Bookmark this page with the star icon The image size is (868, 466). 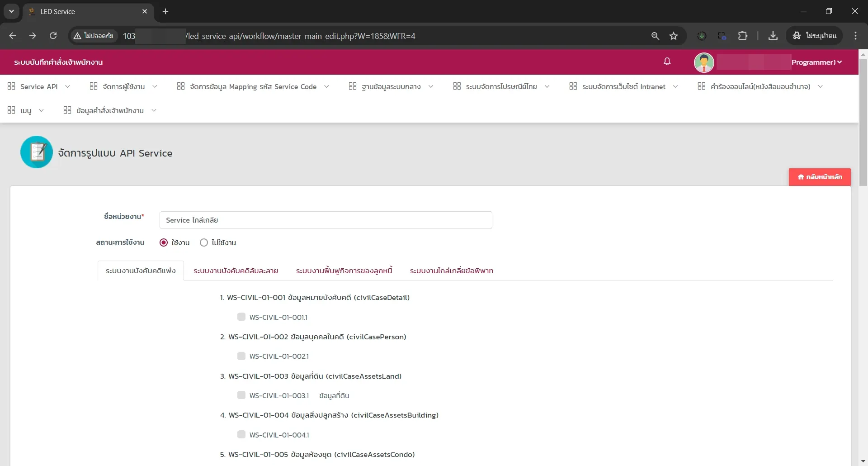click(674, 36)
